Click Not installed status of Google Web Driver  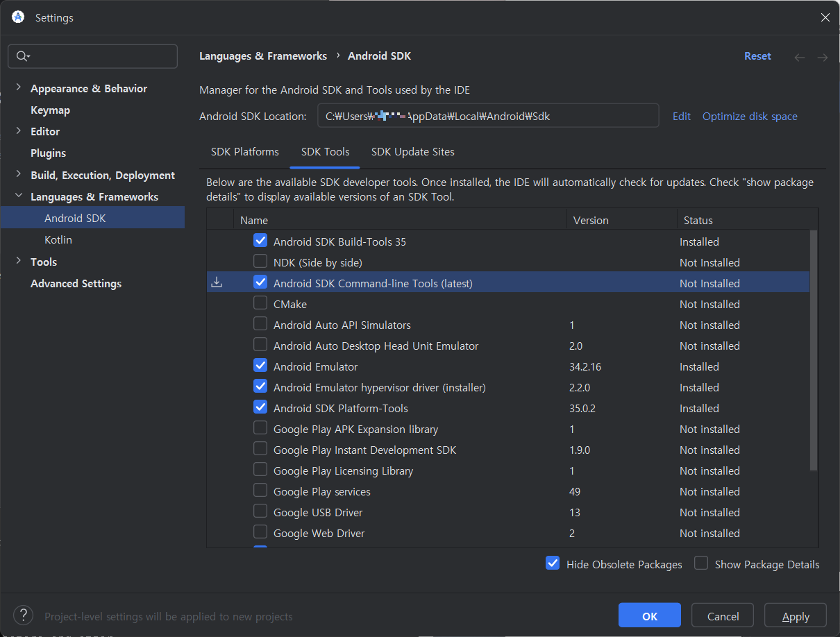tap(709, 533)
